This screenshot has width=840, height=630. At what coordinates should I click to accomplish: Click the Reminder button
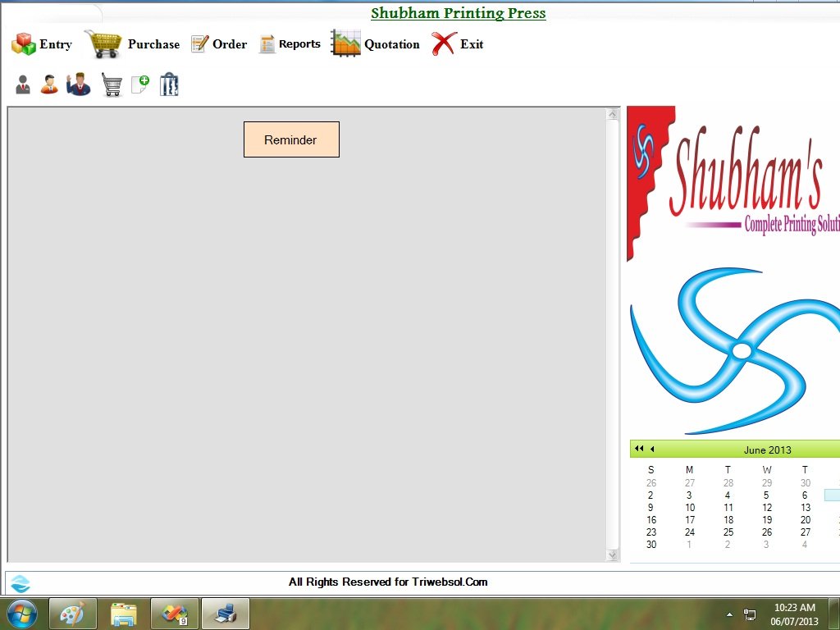point(291,139)
